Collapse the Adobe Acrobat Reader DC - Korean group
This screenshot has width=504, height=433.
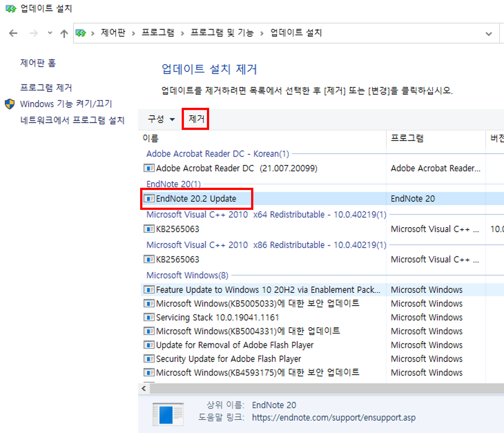tap(218, 154)
